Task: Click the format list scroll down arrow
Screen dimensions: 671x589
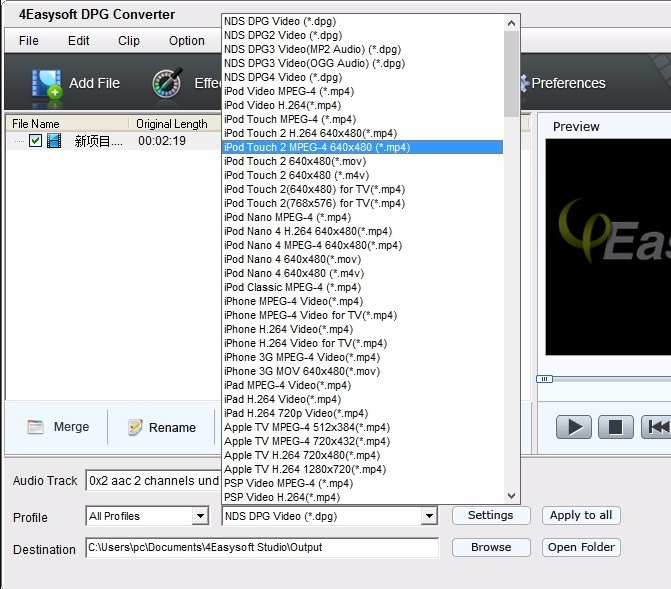Action: tap(511, 496)
